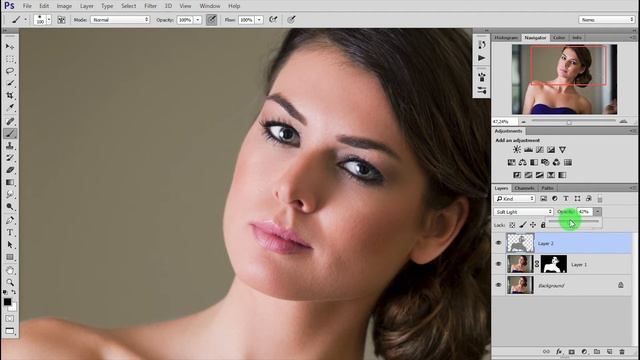
Task: Select the Rectangular Marquee tool
Action: click(10, 59)
